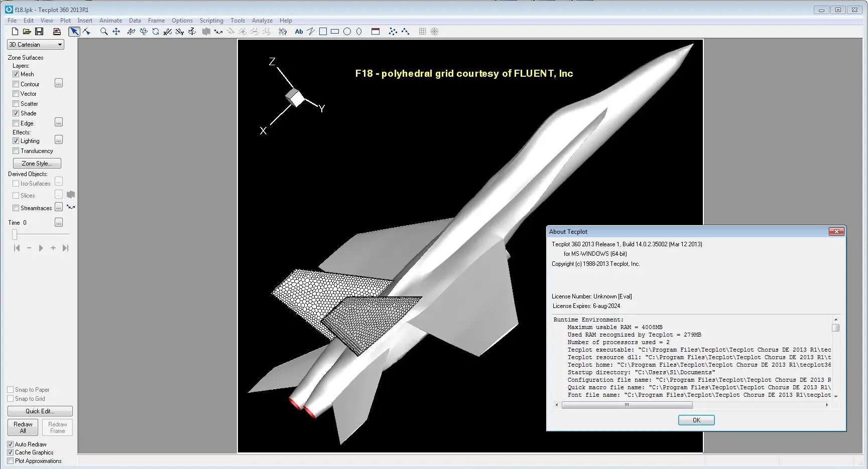Click the About dialog vertical scrollbar thumb
868x469 pixels.
point(835,328)
